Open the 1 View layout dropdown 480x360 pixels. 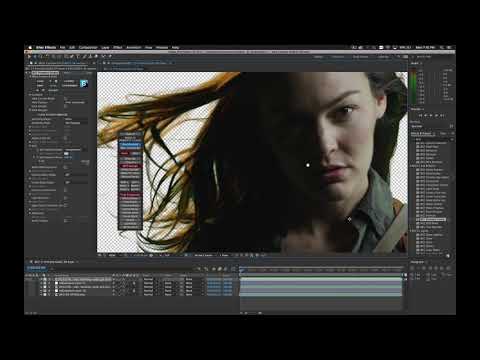pos(225,255)
